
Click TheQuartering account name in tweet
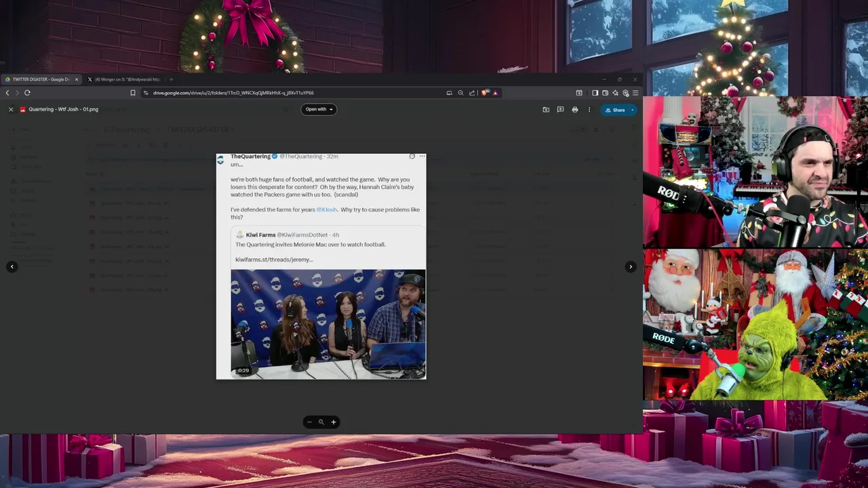(x=250, y=157)
